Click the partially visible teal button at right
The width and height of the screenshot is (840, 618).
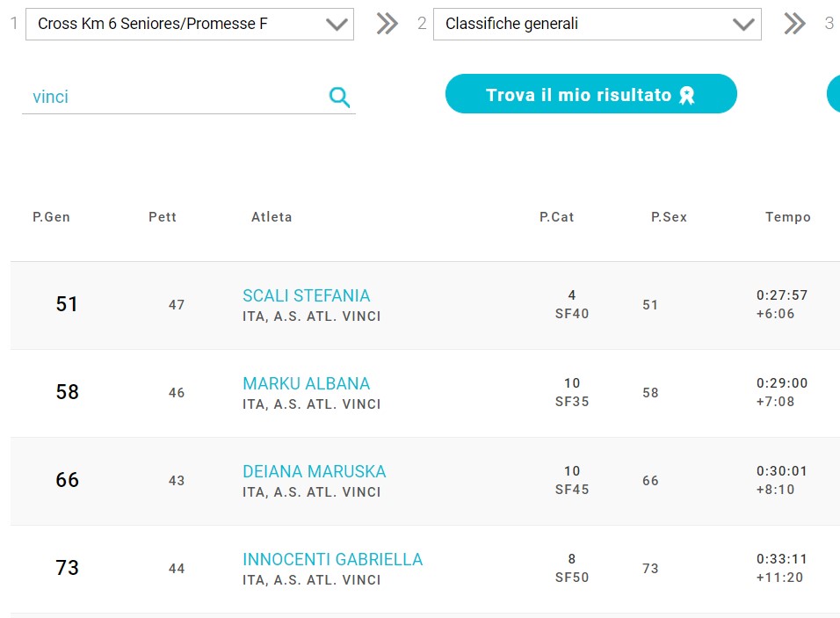pos(834,94)
